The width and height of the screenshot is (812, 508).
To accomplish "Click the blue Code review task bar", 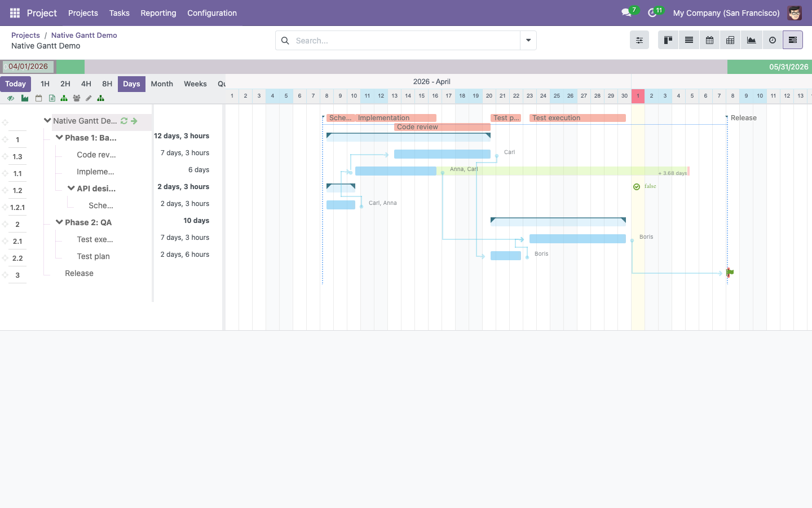I will pyautogui.click(x=442, y=154).
